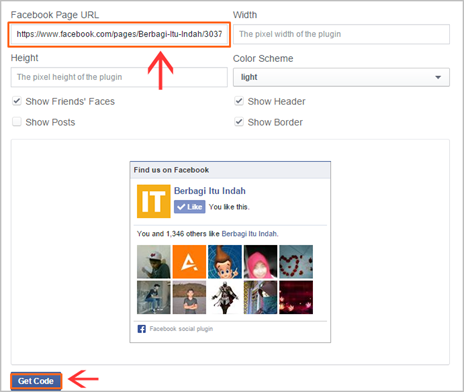Screen dimensions: 464x392
Task: Click the Facebook logo icon in the plugin footer
Action: pos(142,329)
